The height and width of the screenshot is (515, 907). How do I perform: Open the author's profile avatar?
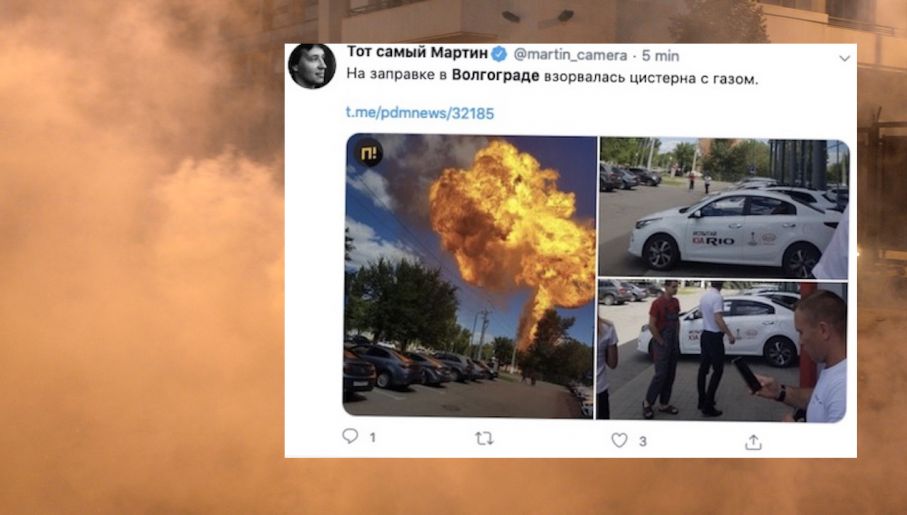pyautogui.click(x=312, y=65)
